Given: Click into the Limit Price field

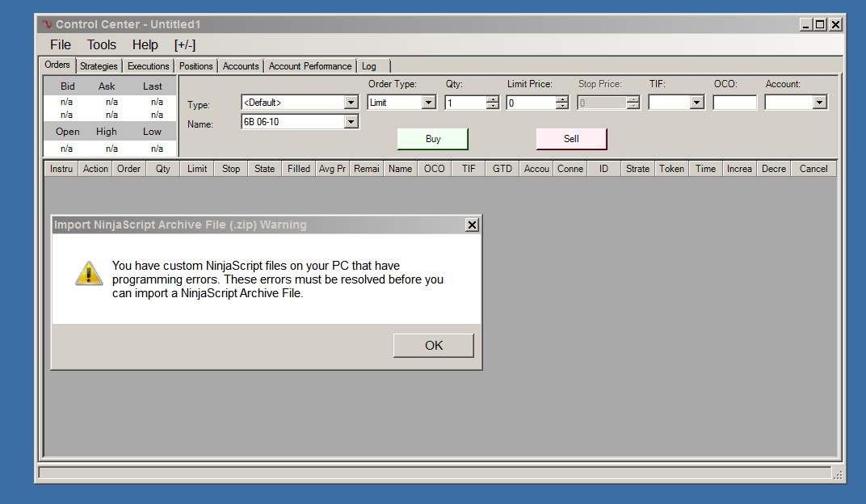Looking at the screenshot, I should (532, 103).
